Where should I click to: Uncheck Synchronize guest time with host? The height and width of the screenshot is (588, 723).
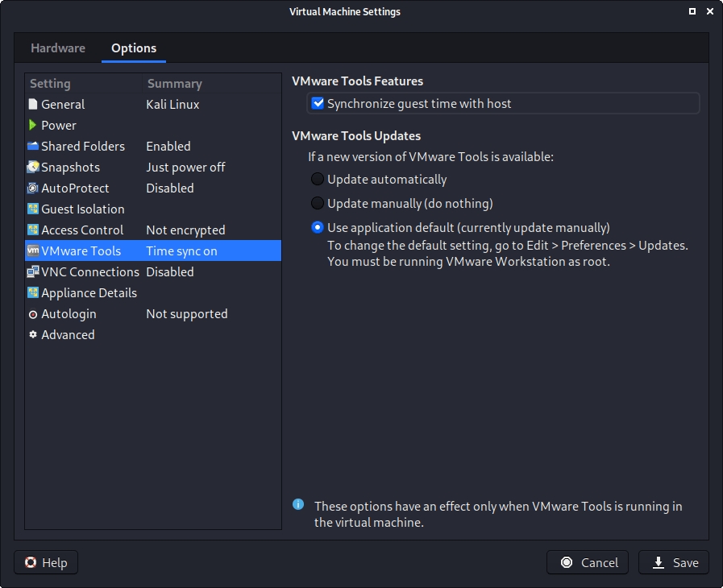(318, 103)
